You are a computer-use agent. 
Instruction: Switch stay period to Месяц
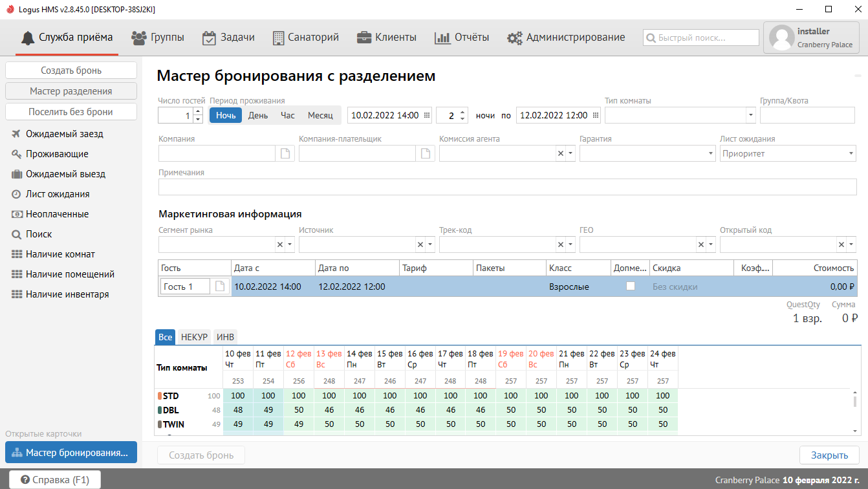320,115
